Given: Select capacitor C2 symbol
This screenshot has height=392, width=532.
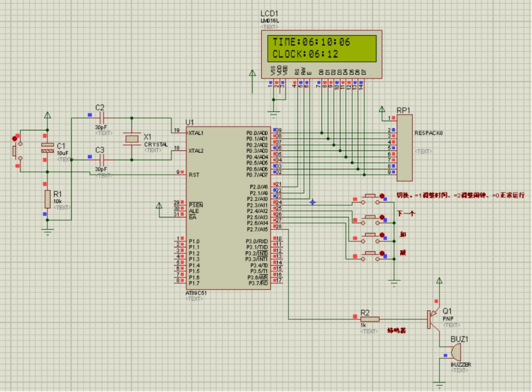Looking at the screenshot, I should click(101, 118).
